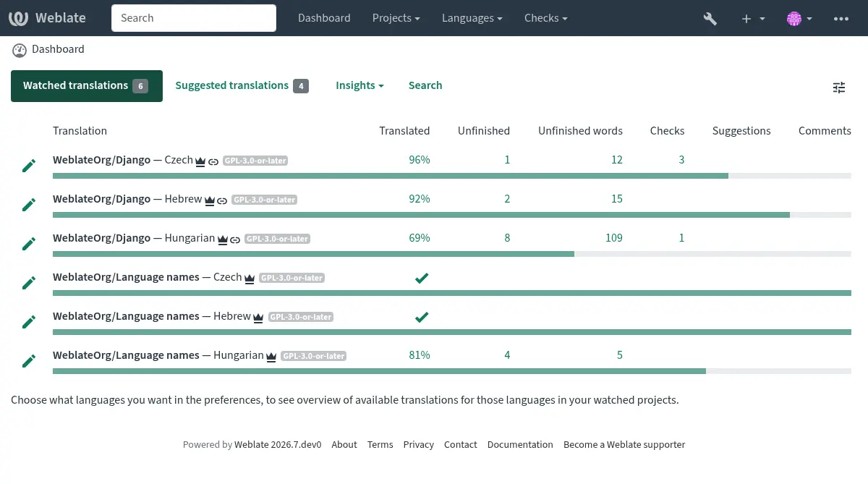Click pencil icon for Language names Czech
Viewport: 868px width, 484px height.
(x=29, y=283)
